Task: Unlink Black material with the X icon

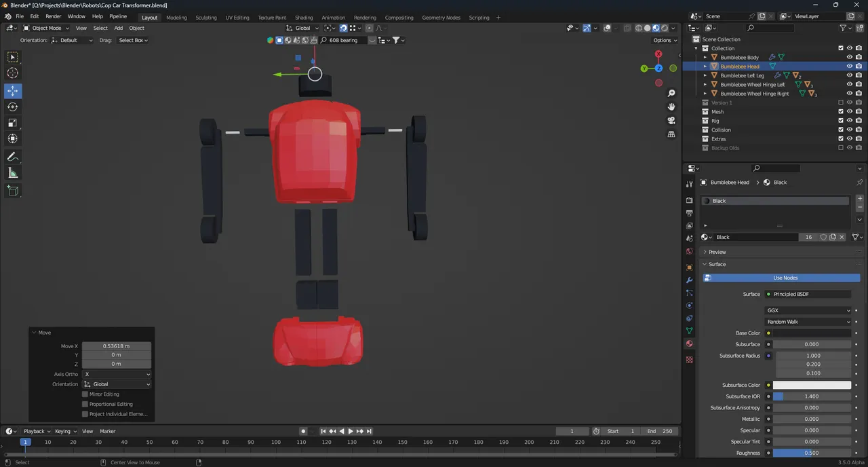Action: (x=842, y=237)
